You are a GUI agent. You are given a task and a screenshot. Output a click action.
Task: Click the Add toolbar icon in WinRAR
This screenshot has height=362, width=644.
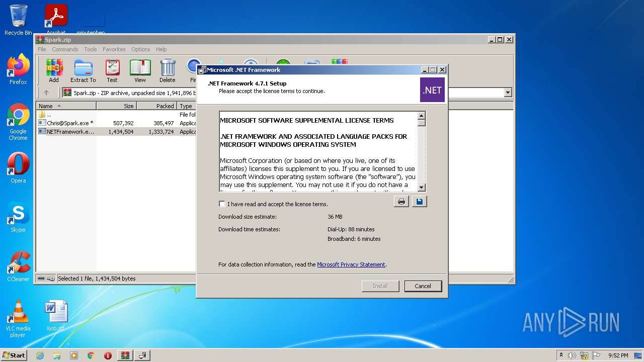54,70
